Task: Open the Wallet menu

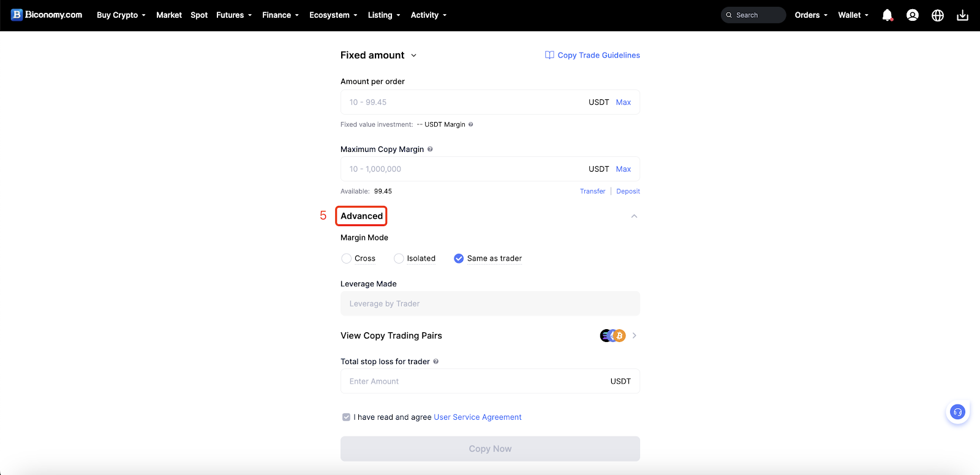Action: coord(853,15)
